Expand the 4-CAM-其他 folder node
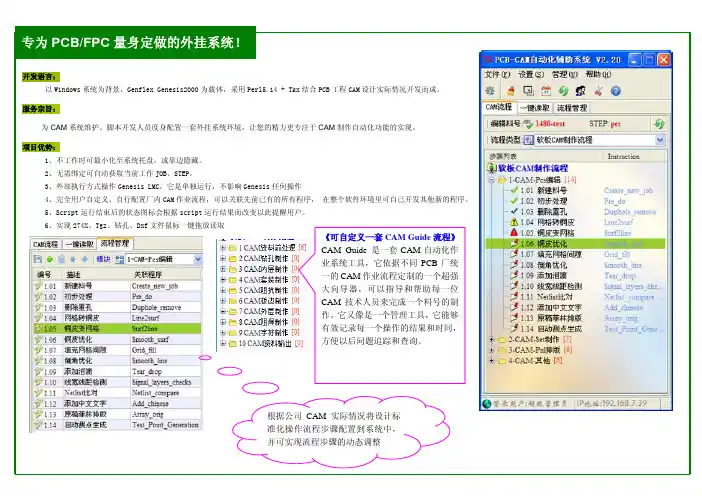702x496 pixels. [x=489, y=362]
